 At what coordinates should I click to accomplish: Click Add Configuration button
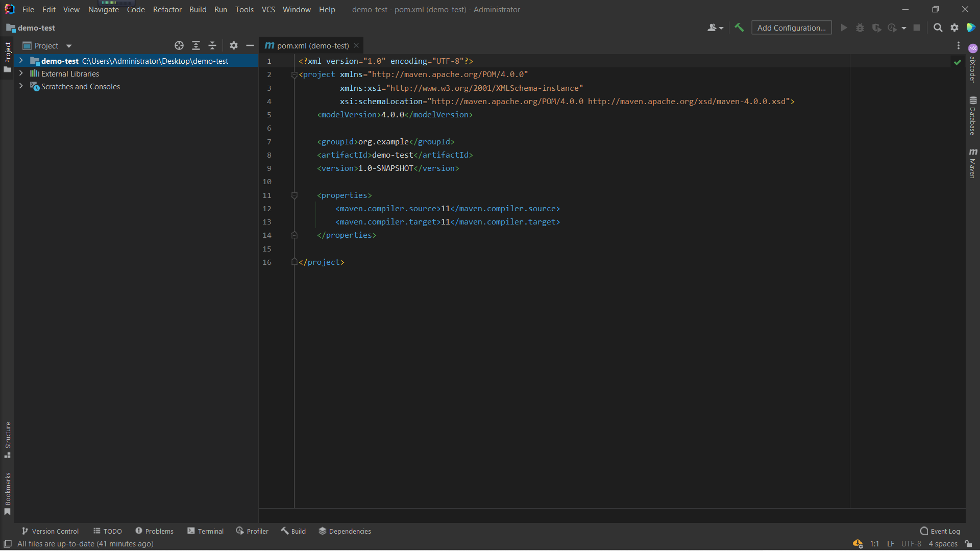[791, 28]
